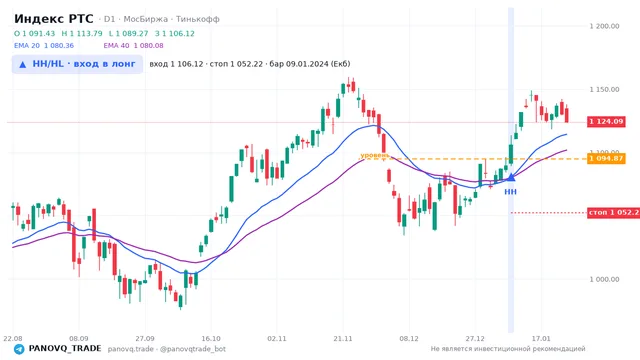Click the Telegram icon beside PANOVQ_TRADE
640x360 pixels.
click(x=19, y=349)
